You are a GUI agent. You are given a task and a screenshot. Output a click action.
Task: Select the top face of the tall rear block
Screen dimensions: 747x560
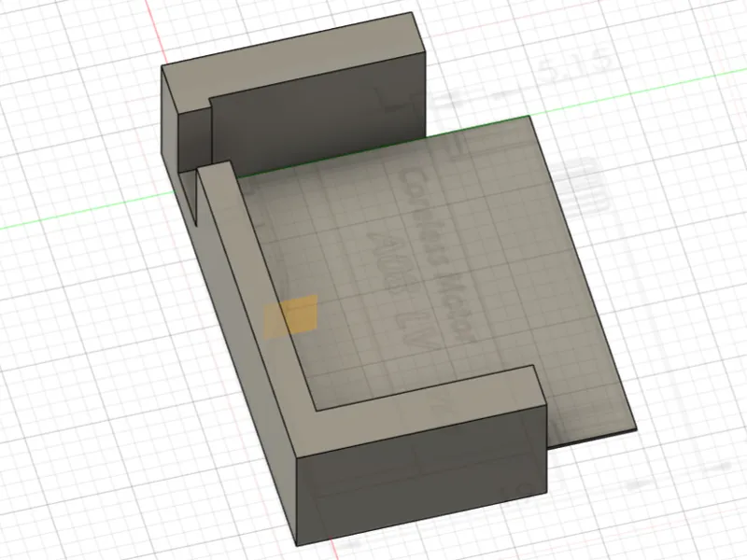tap(291, 62)
